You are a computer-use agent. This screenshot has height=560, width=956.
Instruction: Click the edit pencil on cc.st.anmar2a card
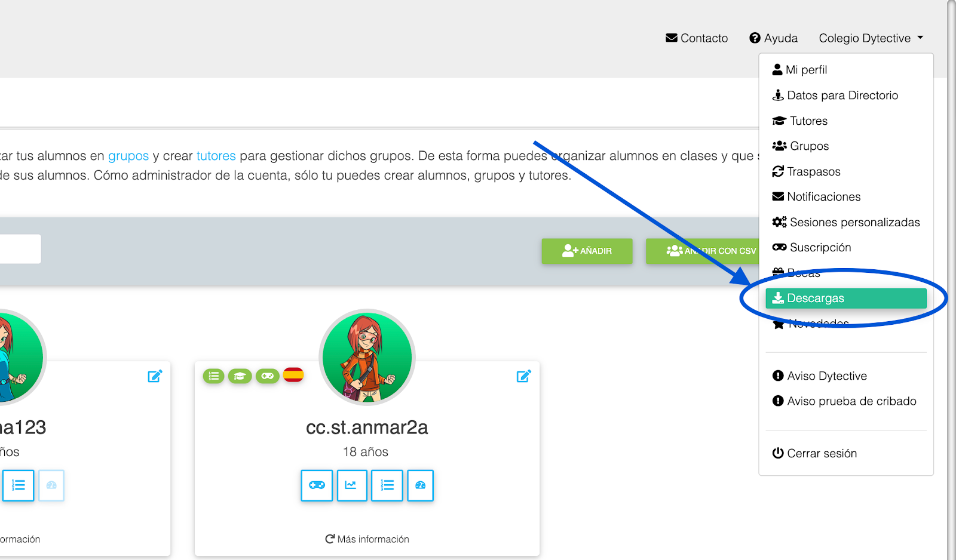(523, 376)
